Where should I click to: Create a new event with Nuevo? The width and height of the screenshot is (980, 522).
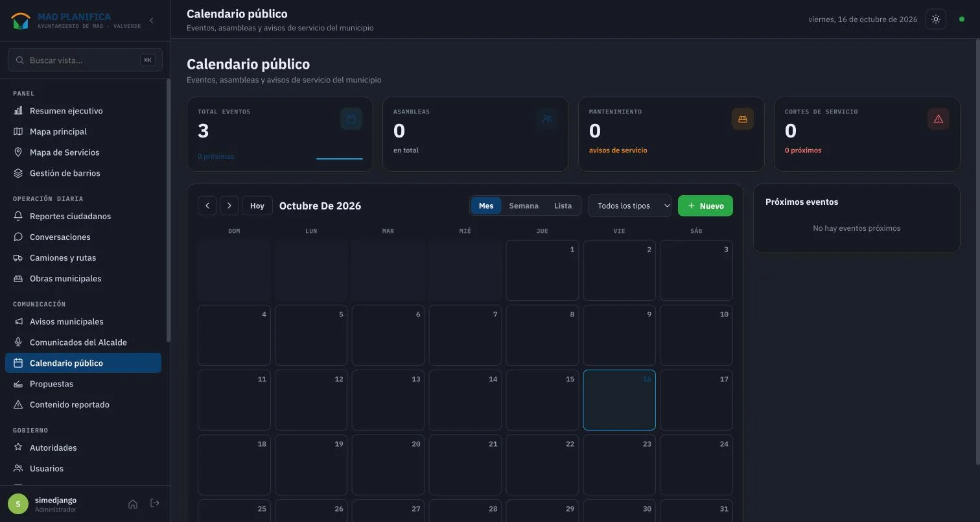(705, 206)
